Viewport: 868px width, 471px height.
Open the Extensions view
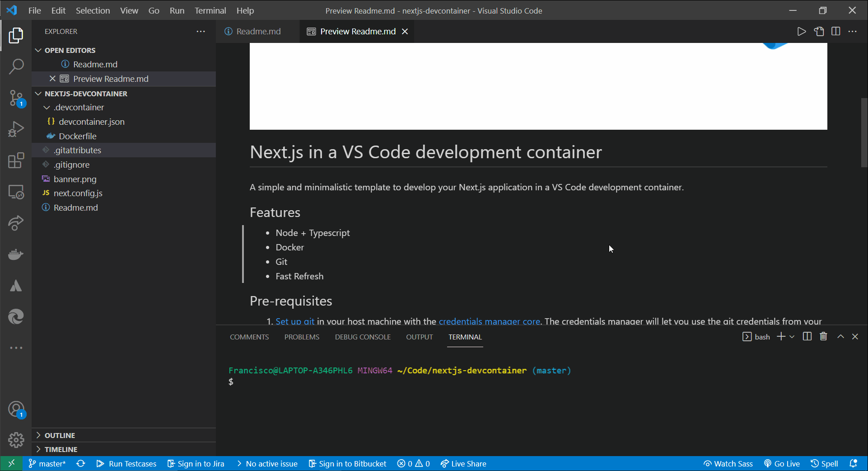coord(16,160)
